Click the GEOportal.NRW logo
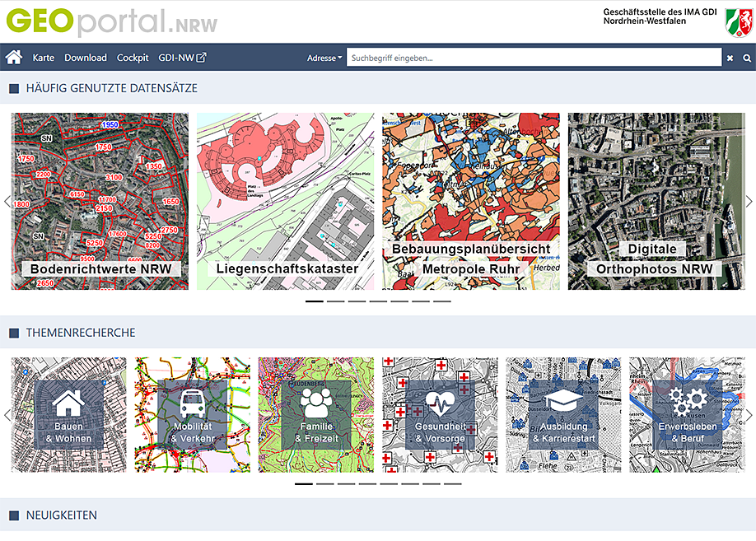The image size is (756, 541). click(112, 22)
